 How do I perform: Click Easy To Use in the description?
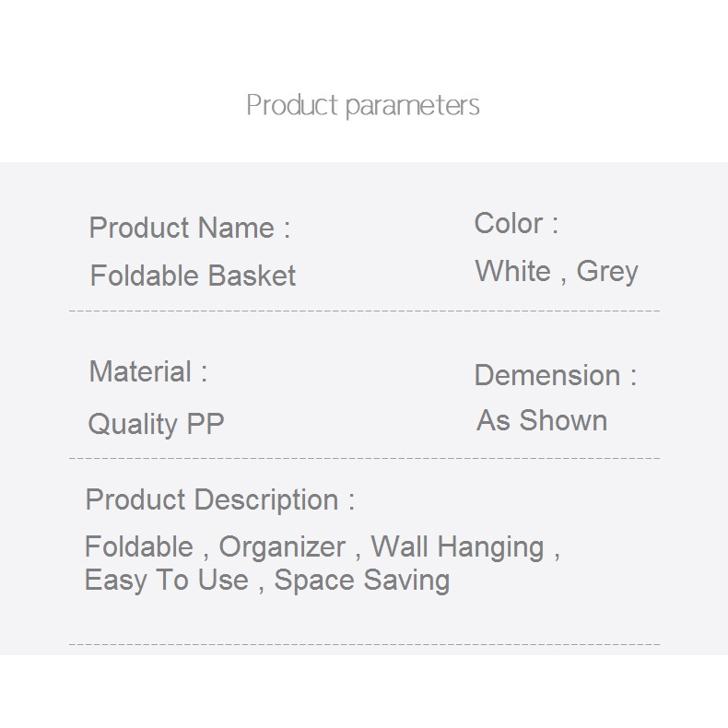[x=166, y=580]
